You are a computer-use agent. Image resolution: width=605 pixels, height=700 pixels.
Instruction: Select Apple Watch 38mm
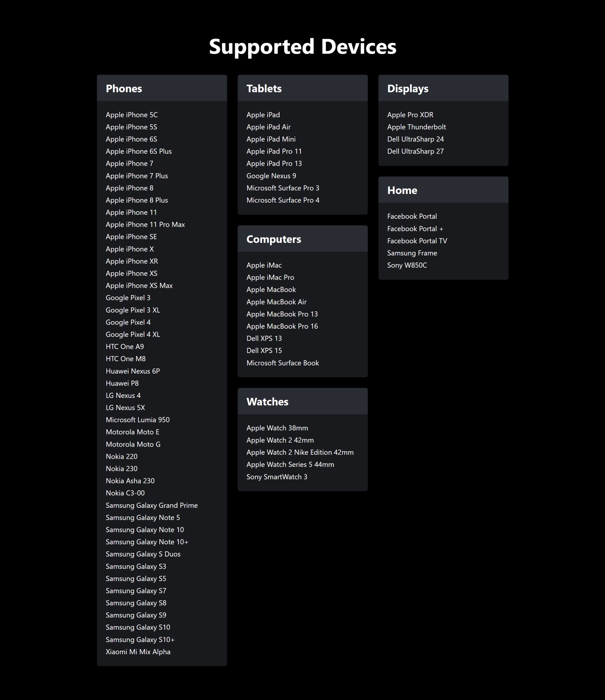coord(277,428)
